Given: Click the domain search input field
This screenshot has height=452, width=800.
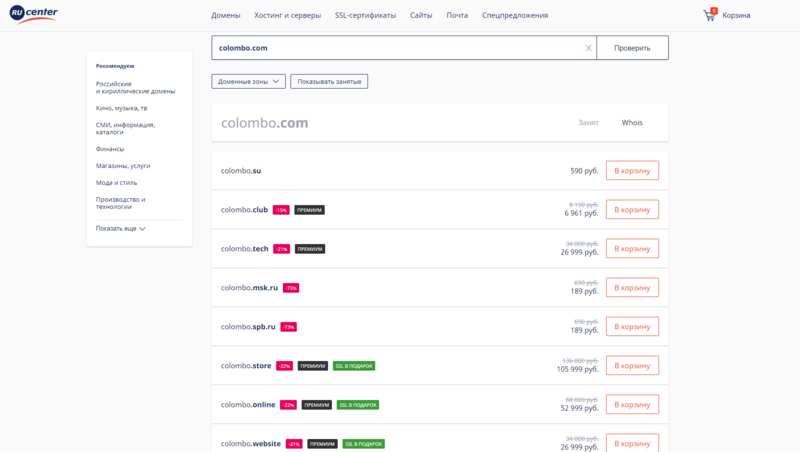Looking at the screenshot, I should [x=395, y=48].
